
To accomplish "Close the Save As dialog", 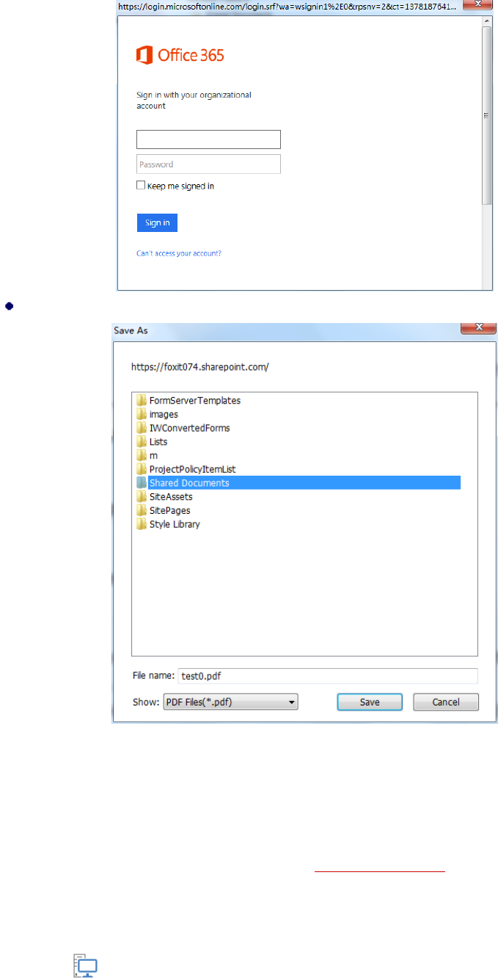I will pos(478,329).
